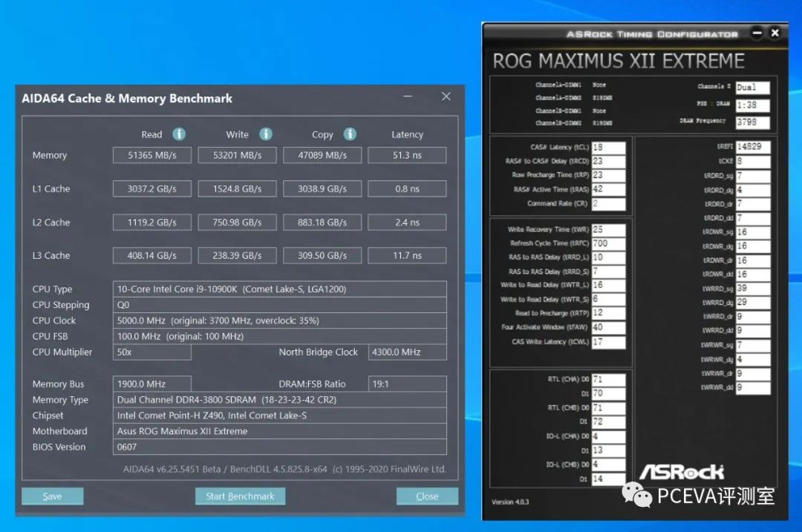Open the Copy benchmark info icon
The width and height of the screenshot is (802, 532).
(x=349, y=134)
